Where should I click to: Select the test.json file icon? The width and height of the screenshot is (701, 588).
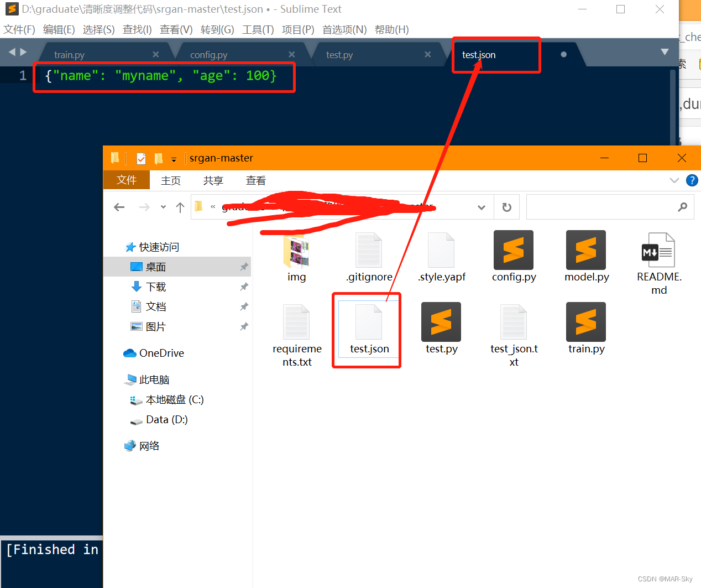coord(369,322)
